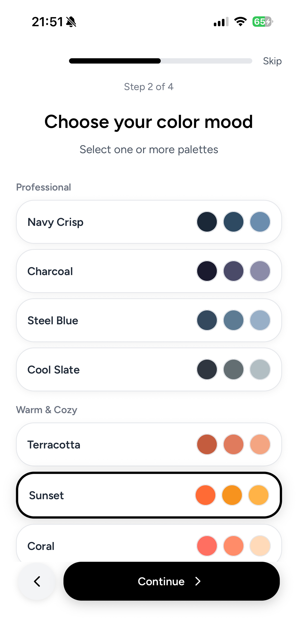Screen dimensions: 298x644
Task: Tap the middle Steel Blue color circle
Action: tap(233, 320)
